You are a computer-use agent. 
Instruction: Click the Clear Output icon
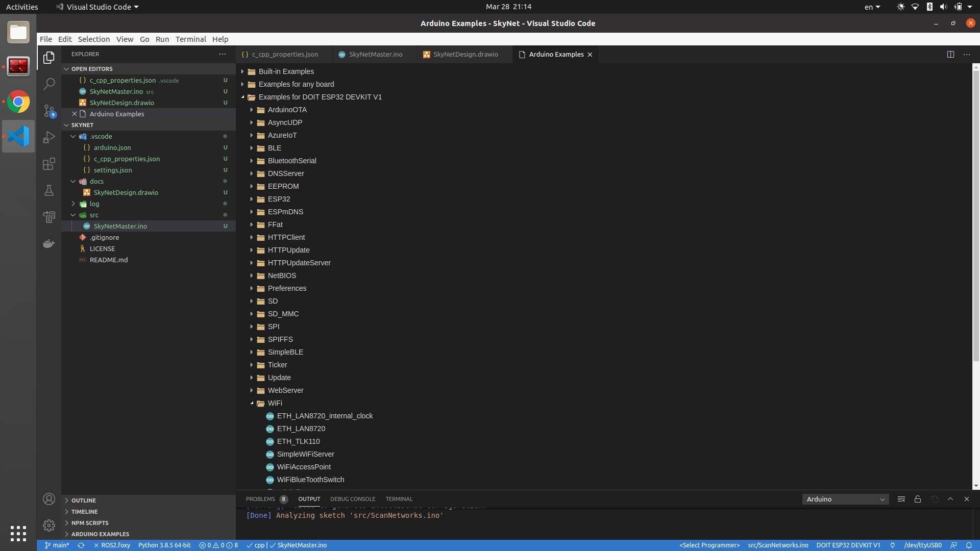901,499
